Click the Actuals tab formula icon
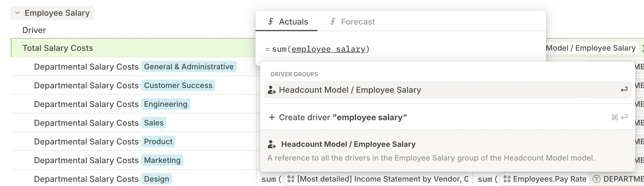The height and width of the screenshot is (186, 644). pyautogui.click(x=271, y=21)
